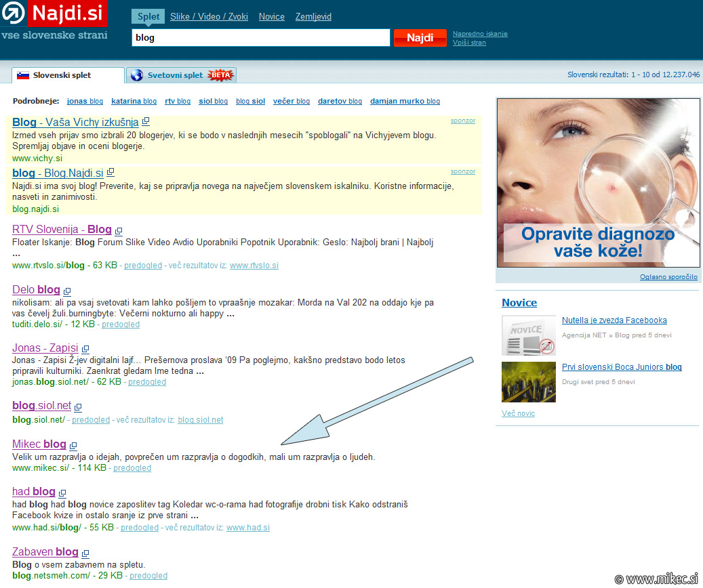Open Nutella je zvezda Facebooka article

(614, 320)
